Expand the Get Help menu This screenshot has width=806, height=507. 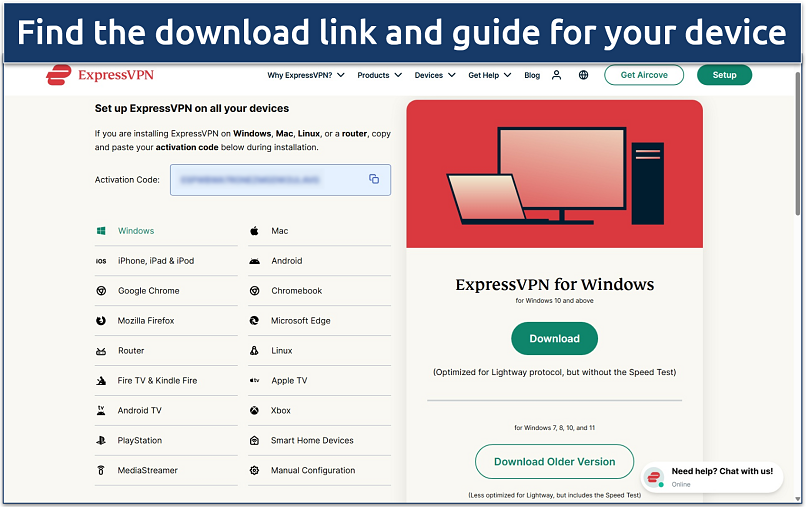coord(489,75)
